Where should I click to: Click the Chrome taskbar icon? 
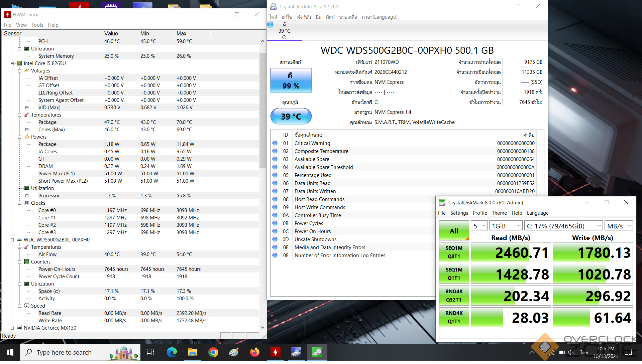tap(213, 352)
